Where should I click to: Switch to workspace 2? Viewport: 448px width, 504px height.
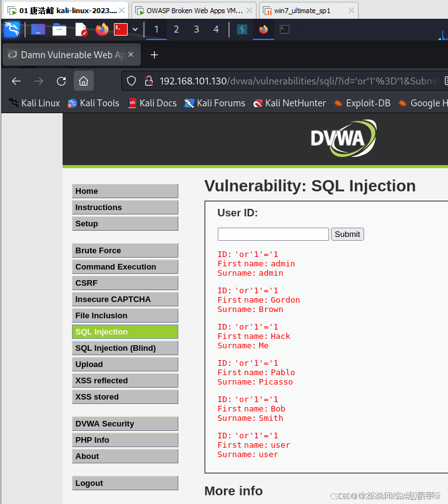tap(176, 29)
